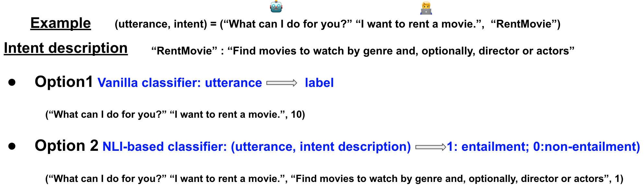Select the underlined 'Example' heading
This screenshot has width=644, height=192.
click(61, 23)
